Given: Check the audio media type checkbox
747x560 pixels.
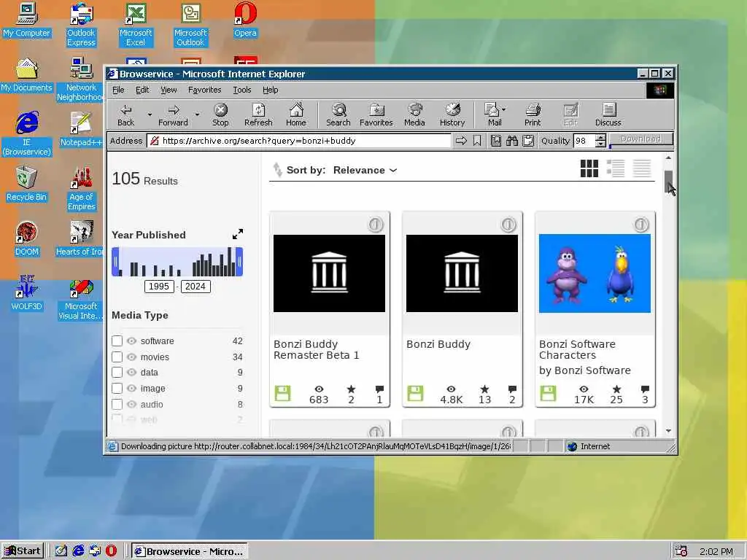Looking at the screenshot, I should (117, 404).
